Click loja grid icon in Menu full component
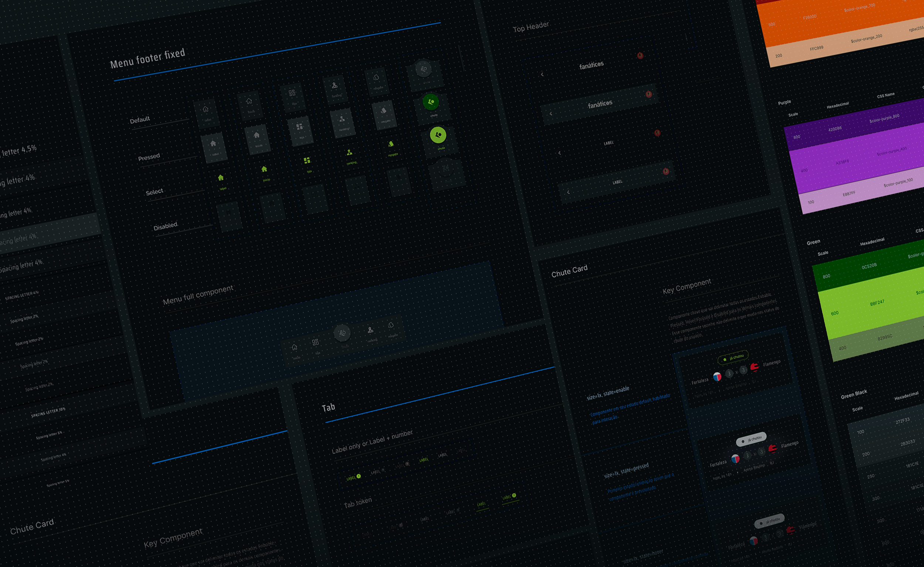The height and width of the screenshot is (567, 924). click(316, 342)
